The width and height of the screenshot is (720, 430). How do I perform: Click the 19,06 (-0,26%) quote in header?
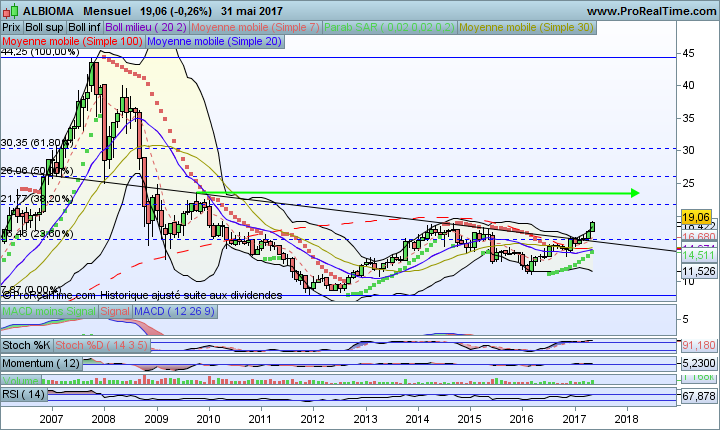(176, 11)
